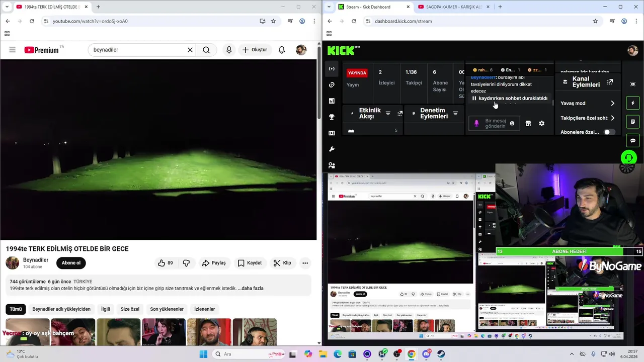This screenshot has height=362, width=644.
Task: Open Stream section in Kick sidebar
Action: coord(332,69)
